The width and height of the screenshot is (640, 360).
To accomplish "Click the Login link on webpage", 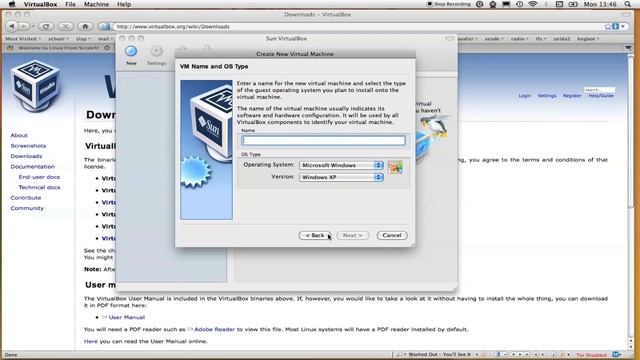I will point(524,96).
